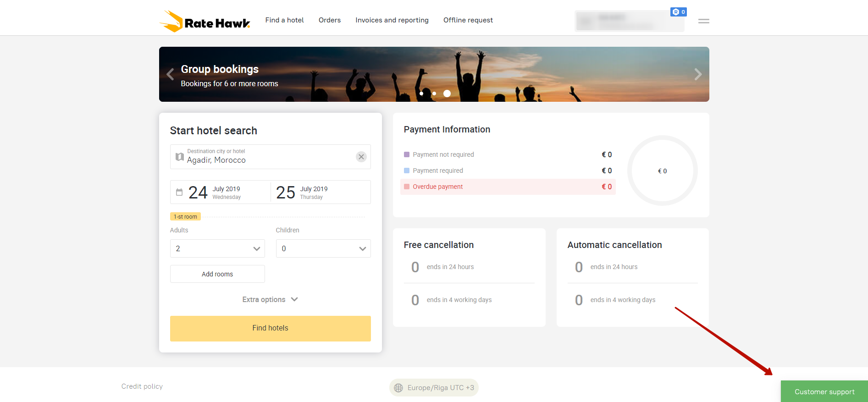Go to next banner slide arrow
Screen dimensions: 868x402
698,74
